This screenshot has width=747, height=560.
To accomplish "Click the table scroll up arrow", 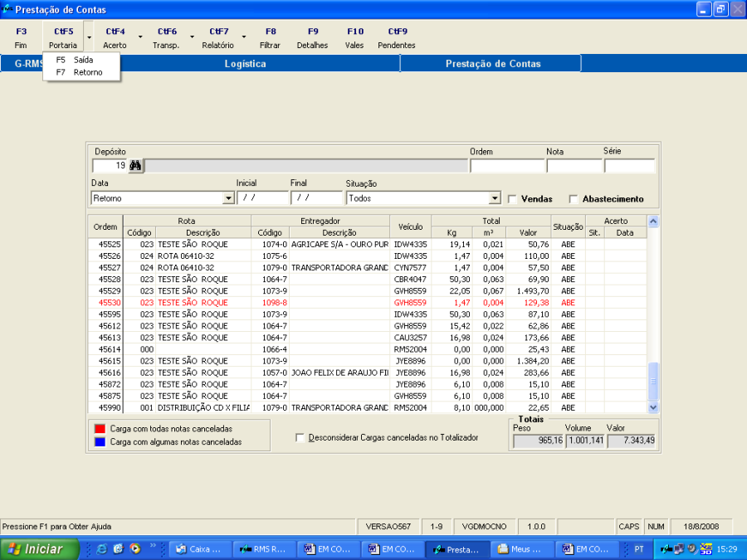I will coord(653,221).
